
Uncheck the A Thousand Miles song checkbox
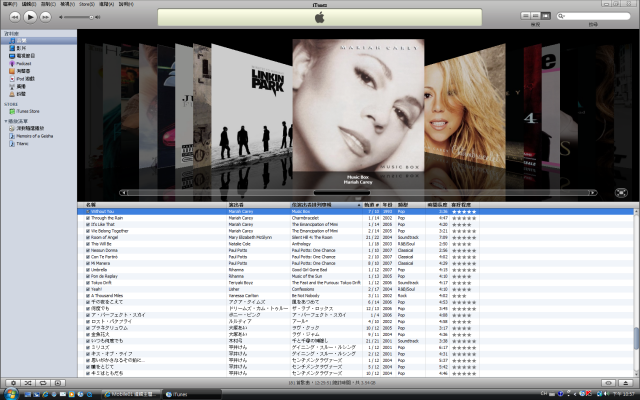88,296
